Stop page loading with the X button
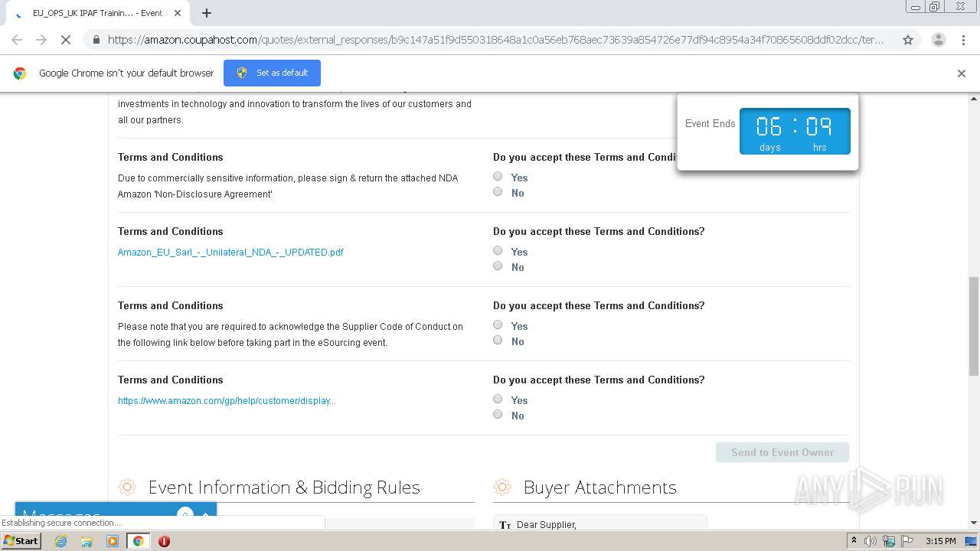Image resolution: width=980 pixels, height=551 pixels. point(66,40)
